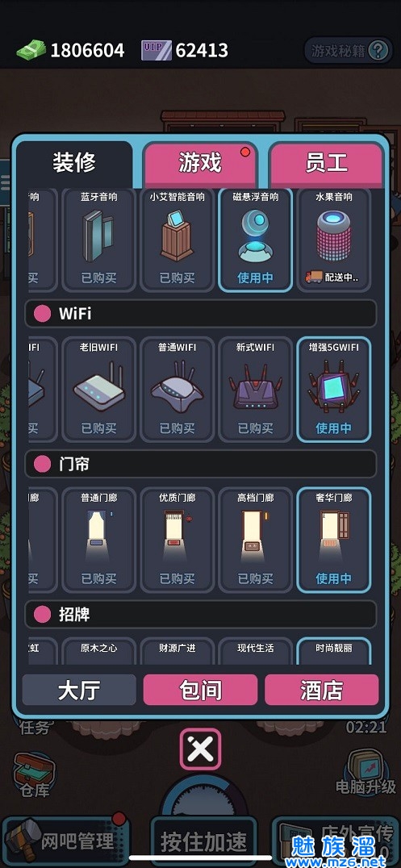This screenshot has width=401, height=868.
Task: Show 酒店 decorations
Action: tap(322, 690)
